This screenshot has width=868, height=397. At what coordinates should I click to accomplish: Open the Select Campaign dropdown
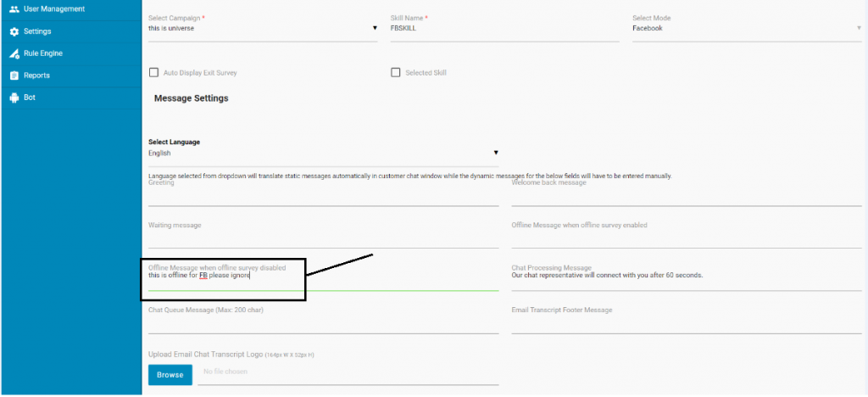(263, 28)
